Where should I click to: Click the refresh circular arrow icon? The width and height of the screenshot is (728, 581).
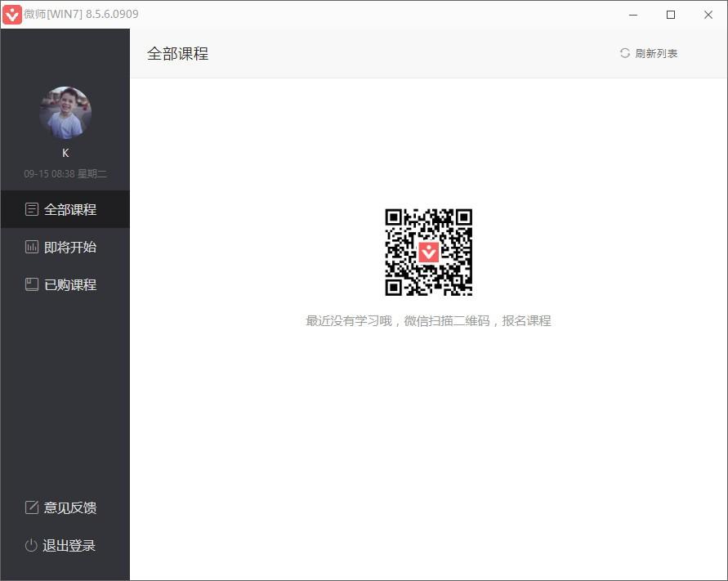pyautogui.click(x=625, y=53)
